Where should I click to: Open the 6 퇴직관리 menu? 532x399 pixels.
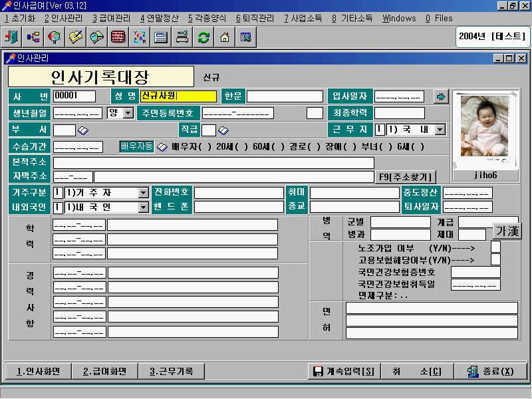[256, 18]
